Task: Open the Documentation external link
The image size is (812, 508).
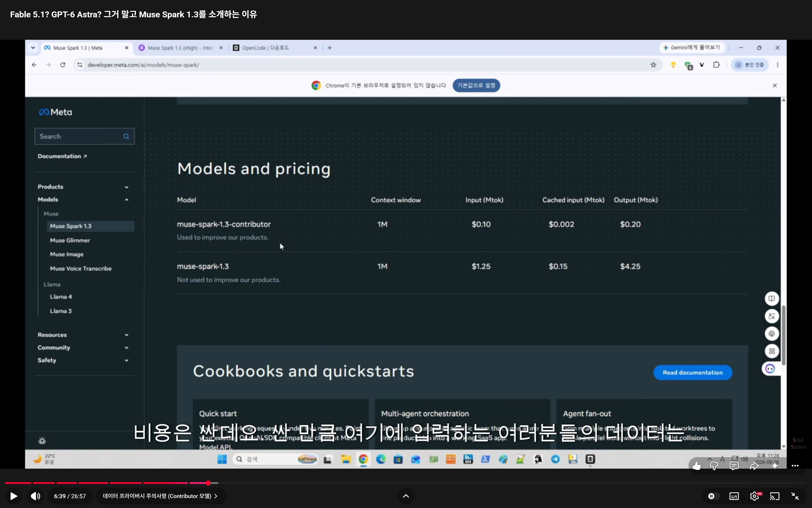Action: 62,156
